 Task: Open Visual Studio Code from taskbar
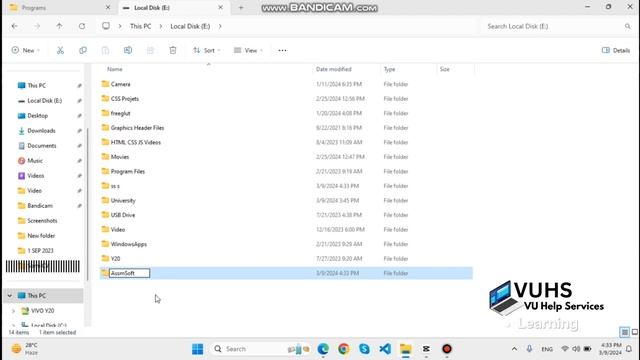tap(385, 349)
